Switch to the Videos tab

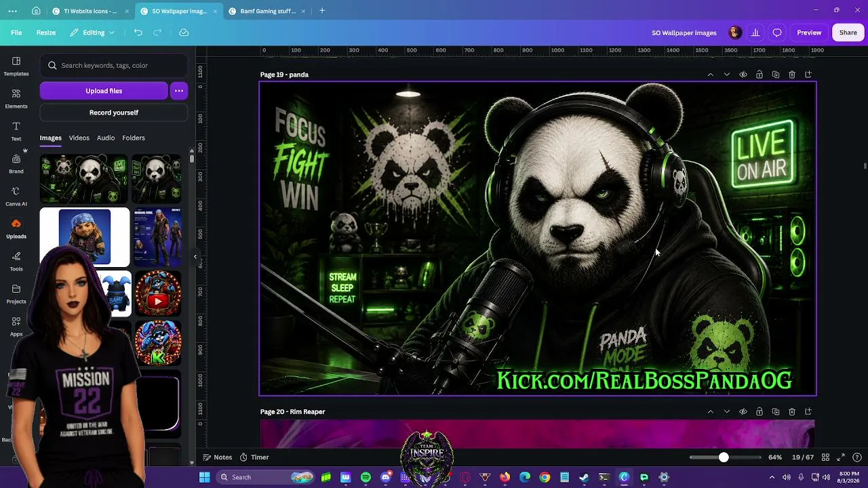coord(79,138)
